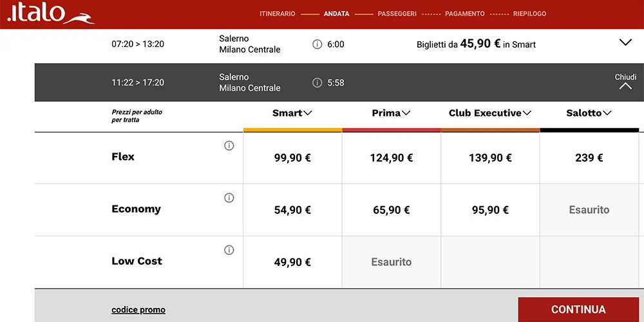Select Economy Prima fare 65,90 €
The image size is (644, 322).
pos(391,210)
